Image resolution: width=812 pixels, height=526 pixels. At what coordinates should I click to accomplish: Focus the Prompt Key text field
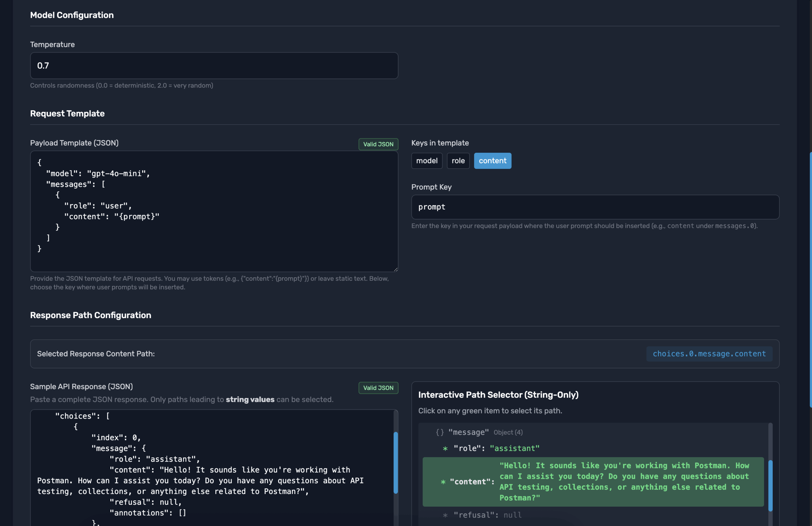(x=595, y=207)
